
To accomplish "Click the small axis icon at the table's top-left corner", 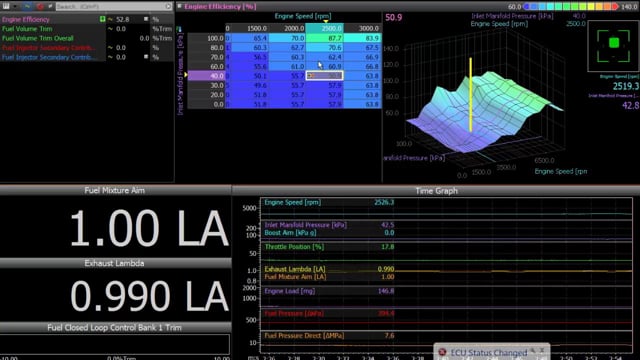I will coord(179,29).
